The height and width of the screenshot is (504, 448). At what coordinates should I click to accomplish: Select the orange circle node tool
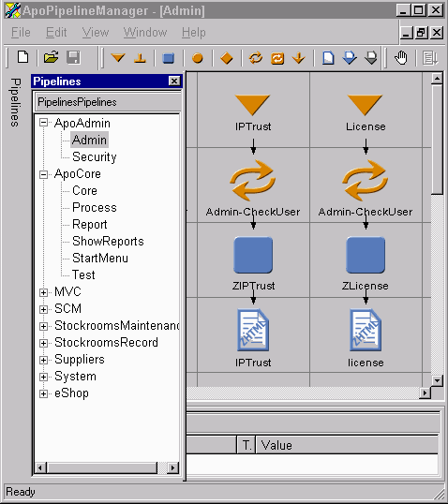coord(197,58)
